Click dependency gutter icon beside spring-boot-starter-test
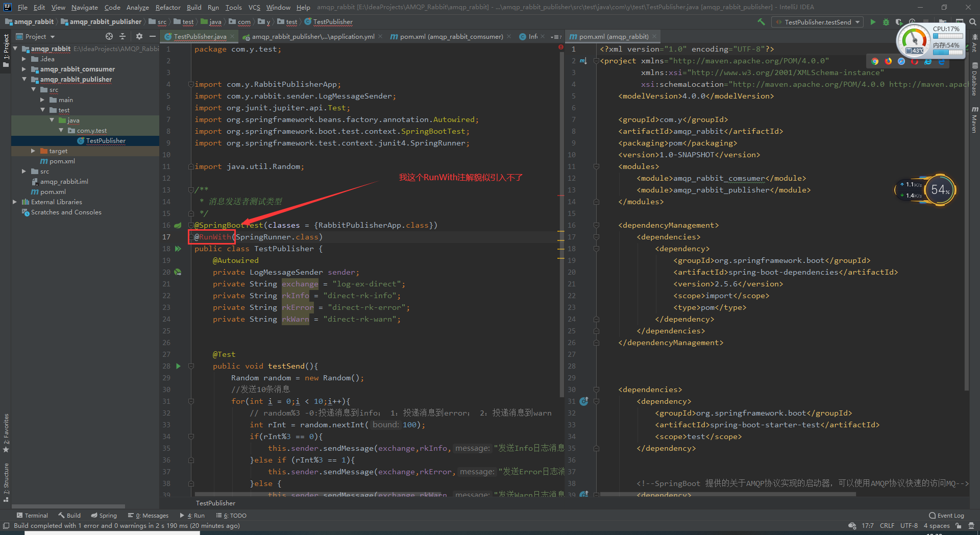Viewport: 980px width, 535px height. (584, 401)
